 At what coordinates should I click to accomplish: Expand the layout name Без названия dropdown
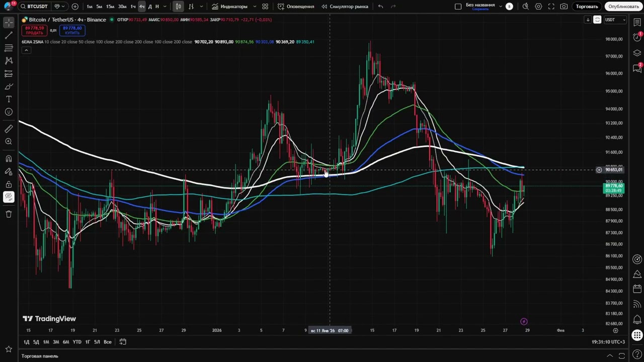pos(500,7)
